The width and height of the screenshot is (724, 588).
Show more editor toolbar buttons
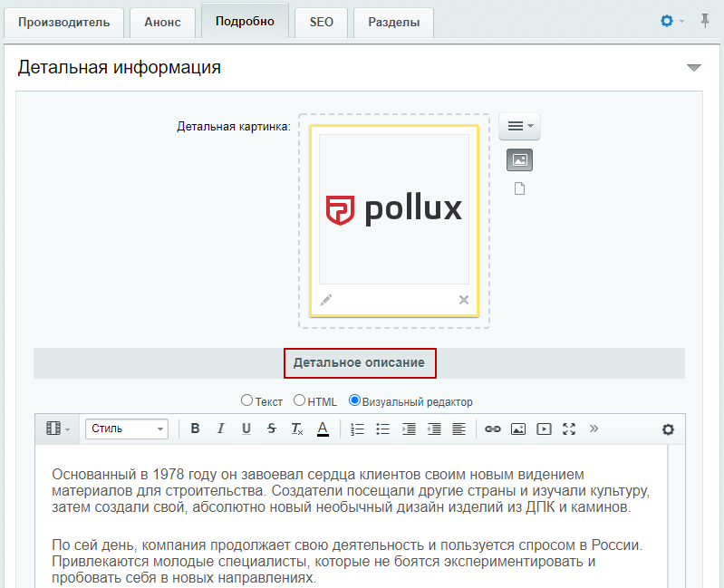point(594,429)
